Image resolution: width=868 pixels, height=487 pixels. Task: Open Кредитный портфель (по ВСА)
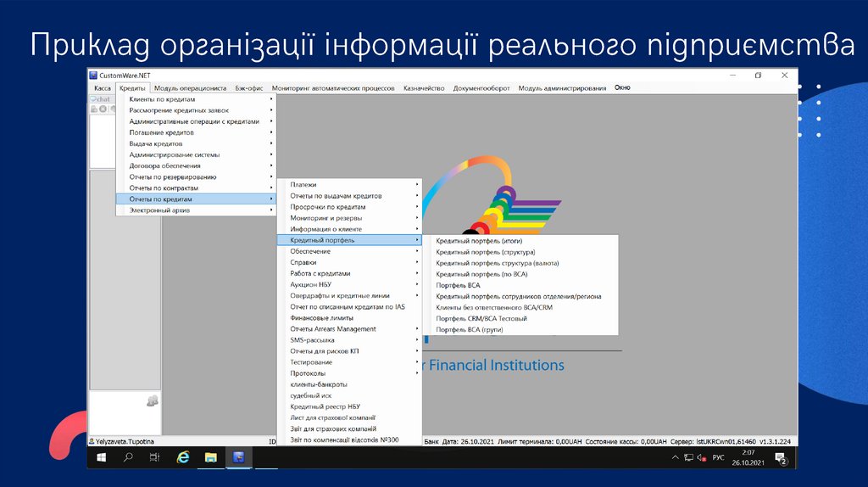pos(520,274)
